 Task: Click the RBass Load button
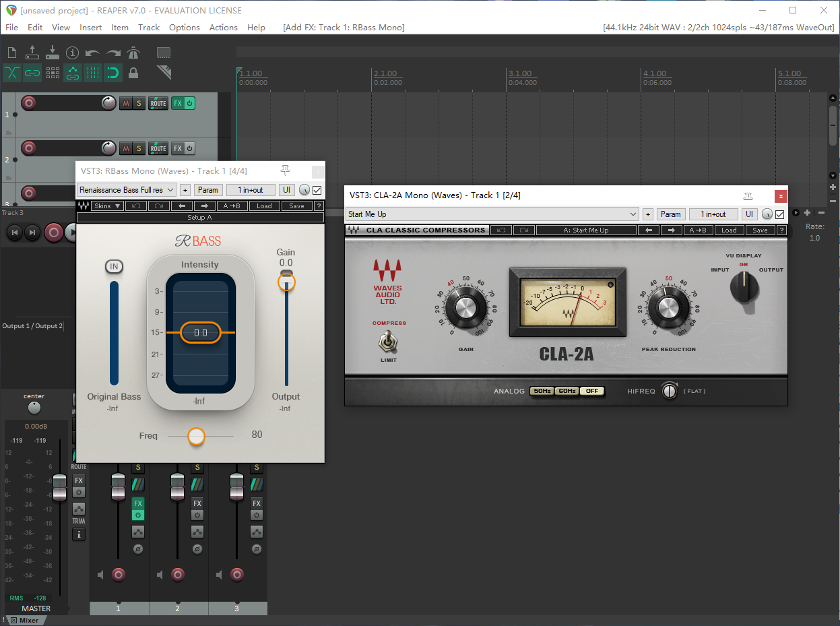pos(264,206)
